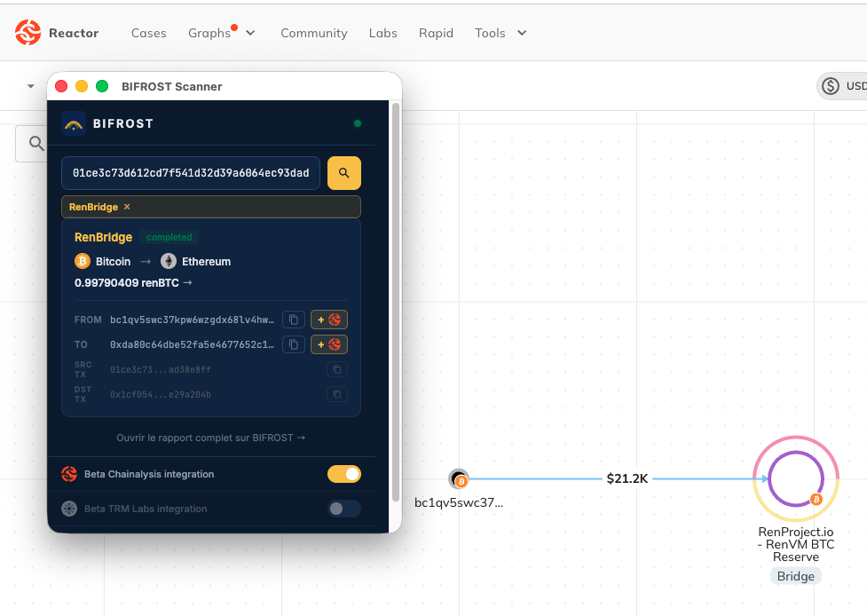Close the BIFROST Scanner window
The width and height of the screenshot is (867, 616).
click(61, 86)
